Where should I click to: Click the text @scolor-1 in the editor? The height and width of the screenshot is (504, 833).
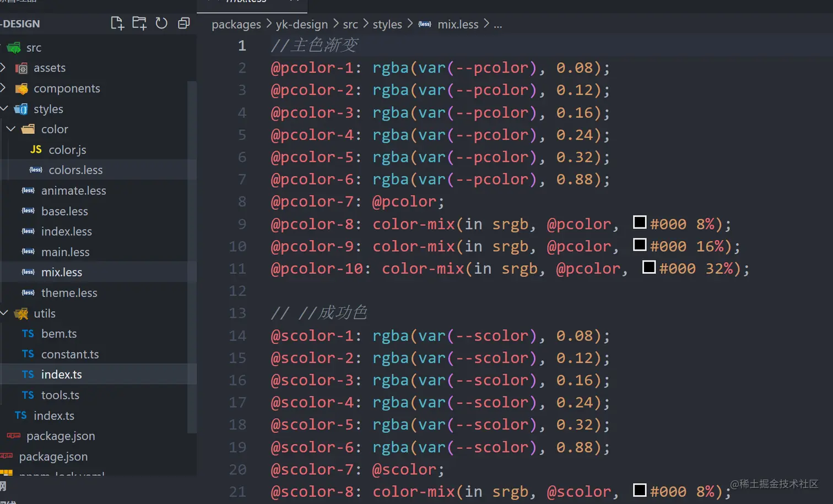[x=311, y=335]
